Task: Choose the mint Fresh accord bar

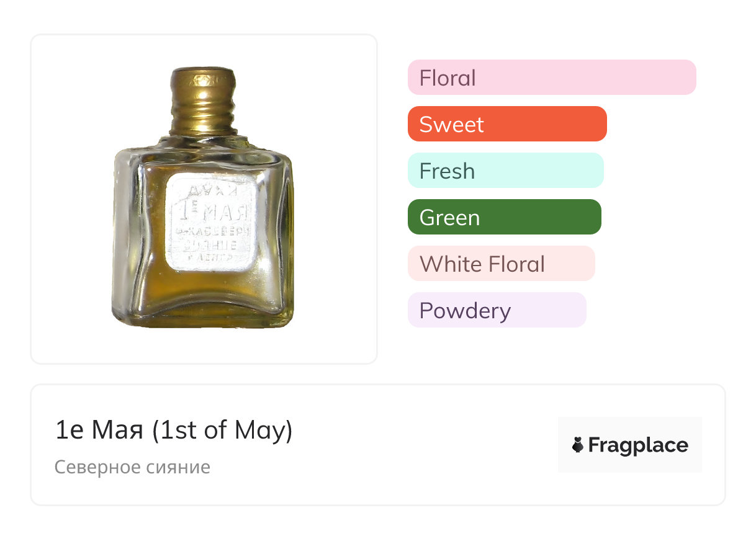Action: [x=505, y=171]
